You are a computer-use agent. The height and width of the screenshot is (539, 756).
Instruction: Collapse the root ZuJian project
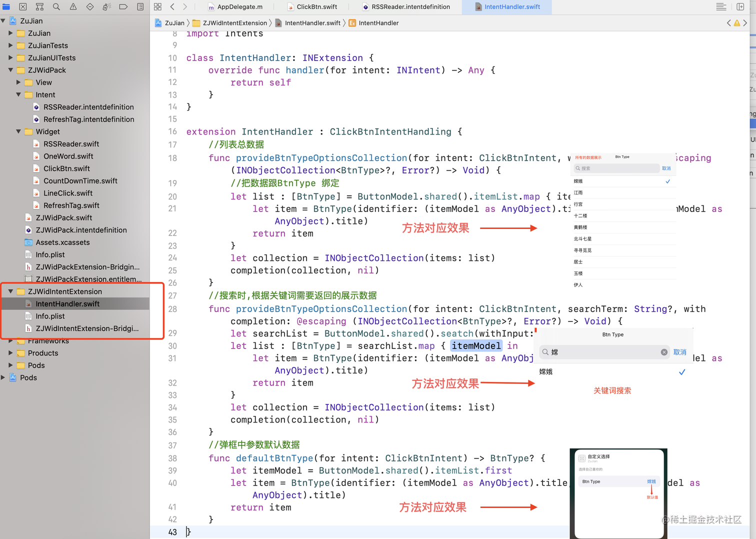pyautogui.click(x=3, y=21)
